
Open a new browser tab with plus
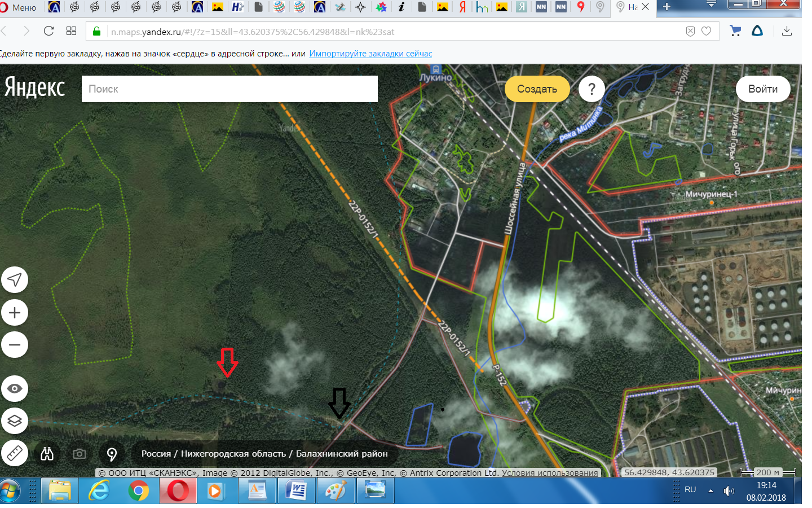click(x=667, y=7)
